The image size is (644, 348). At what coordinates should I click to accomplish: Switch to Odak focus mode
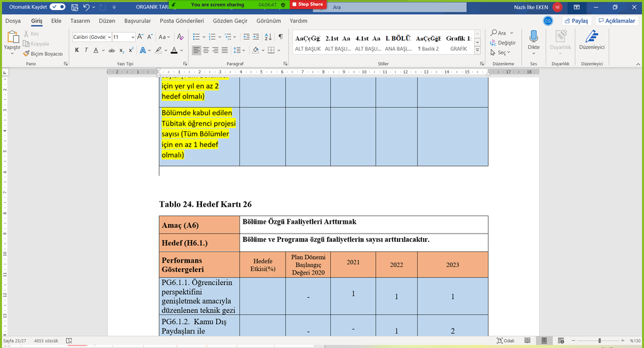pyautogui.click(x=506, y=340)
